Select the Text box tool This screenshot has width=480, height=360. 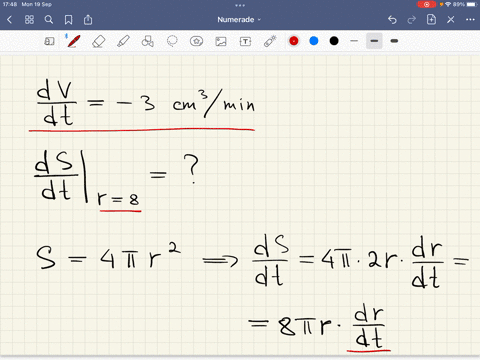point(245,41)
